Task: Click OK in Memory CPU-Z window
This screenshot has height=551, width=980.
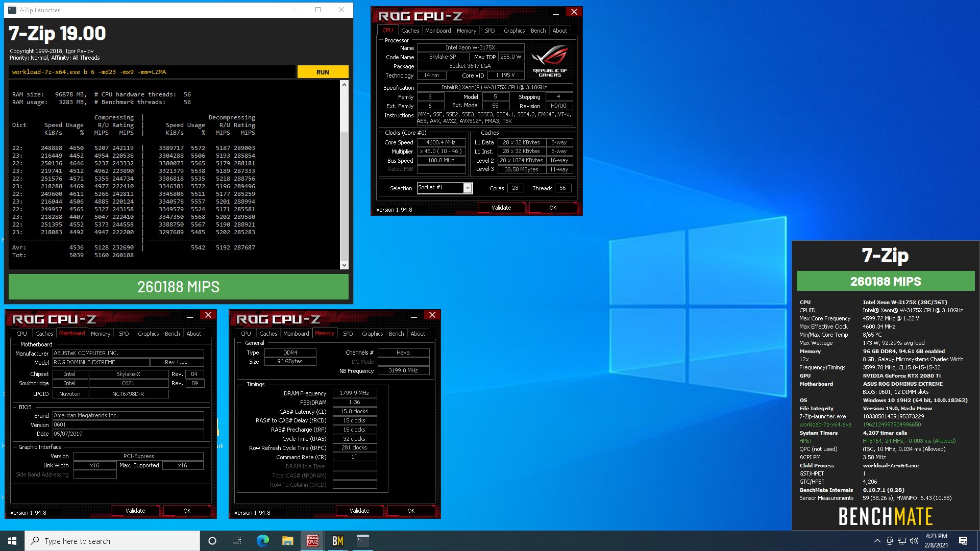Action: coord(411,511)
